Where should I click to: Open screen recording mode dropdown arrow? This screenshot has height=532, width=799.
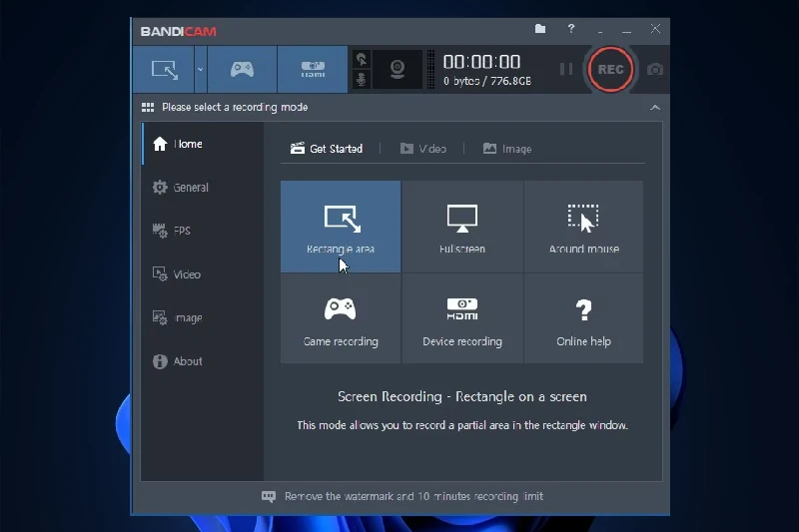click(x=201, y=70)
